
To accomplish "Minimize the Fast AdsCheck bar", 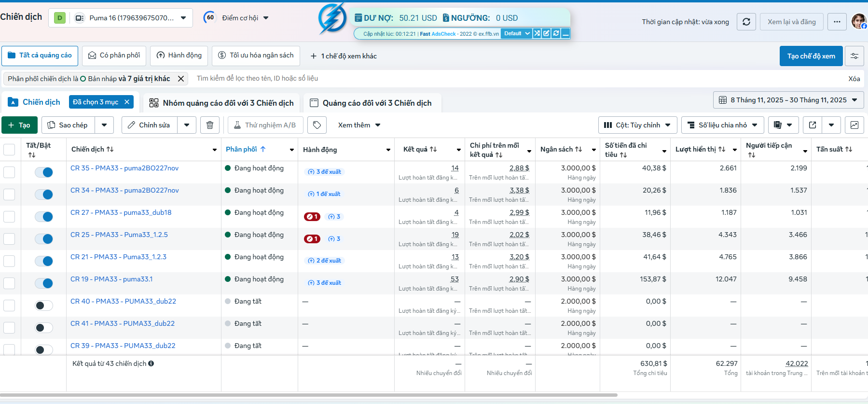I will point(566,33).
